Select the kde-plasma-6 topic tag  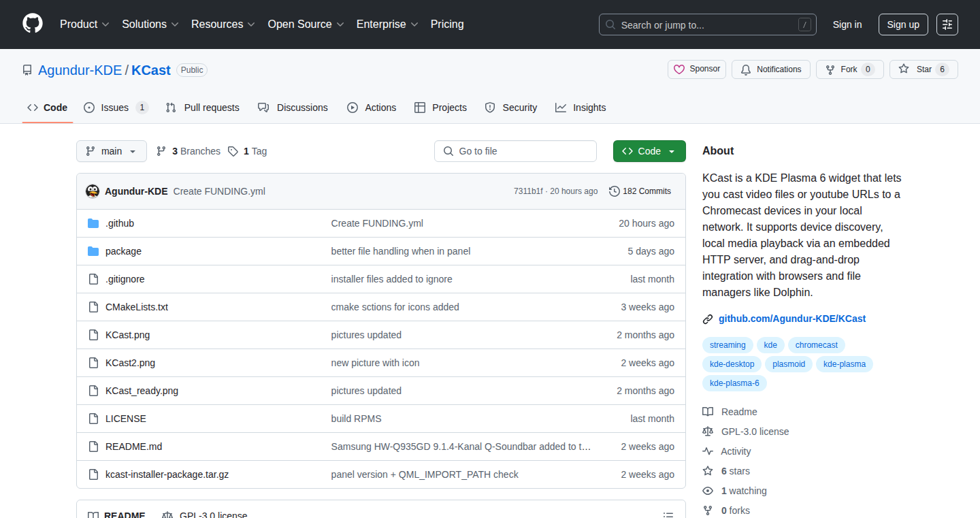click(734, 383)
